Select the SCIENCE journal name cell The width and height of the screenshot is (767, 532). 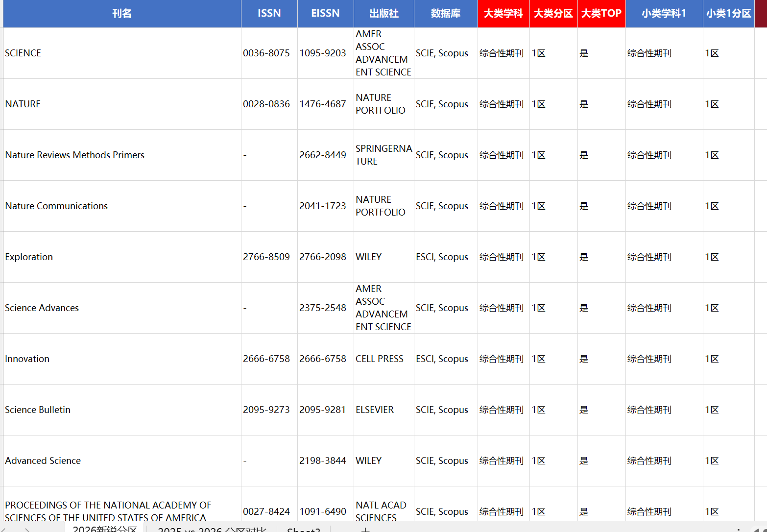pos(122,53)
